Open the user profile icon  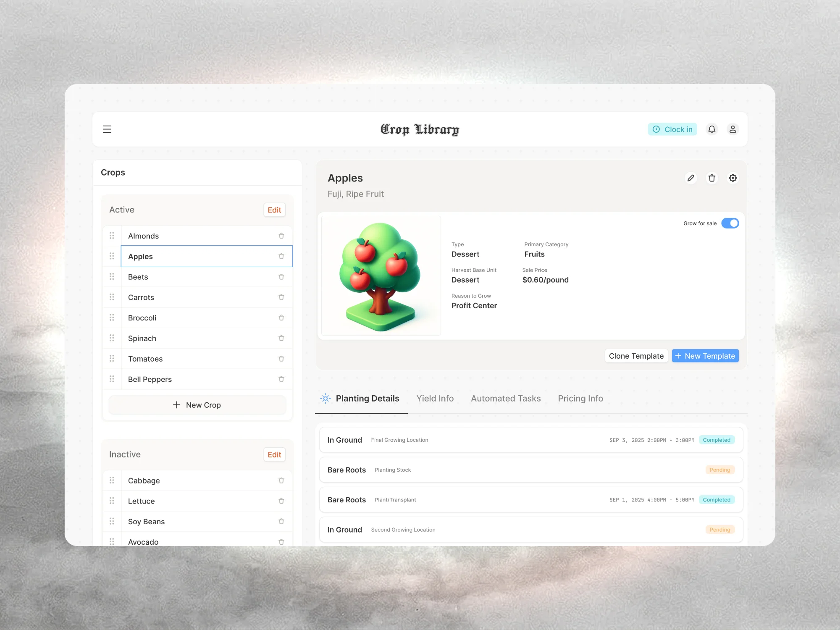pos(733,129)
